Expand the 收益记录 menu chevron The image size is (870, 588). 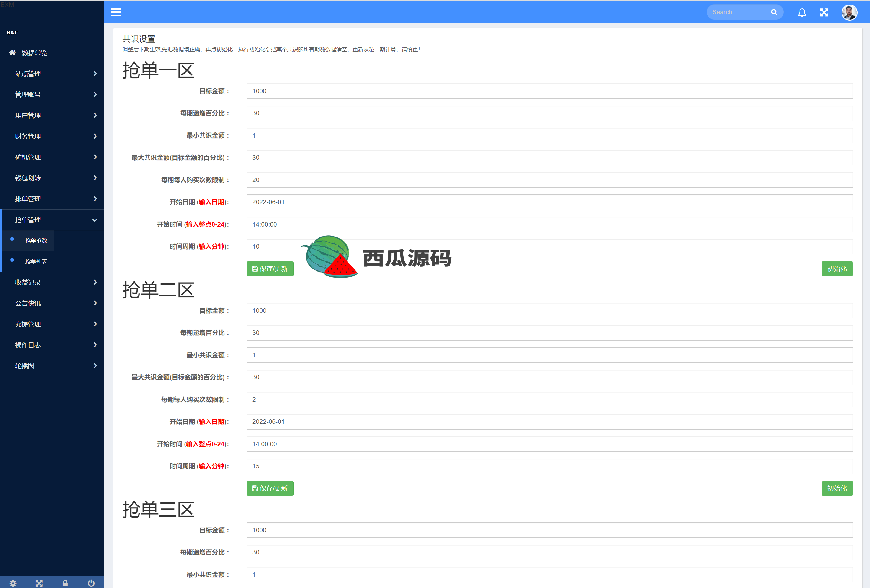pyautogui.click(x=95, y=282)
